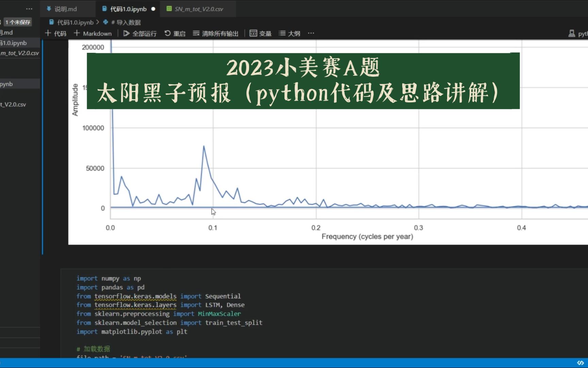Click the '# 加载数据' comment line

(x=93, y=349)
